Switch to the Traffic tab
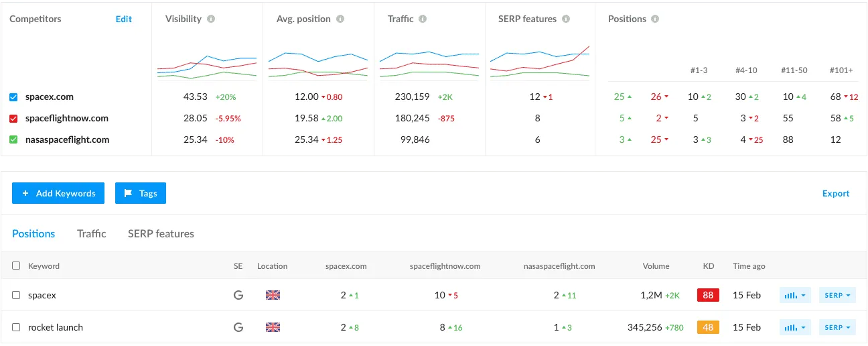The height and width of the screenshot is (346, 868). click(92, 233)
